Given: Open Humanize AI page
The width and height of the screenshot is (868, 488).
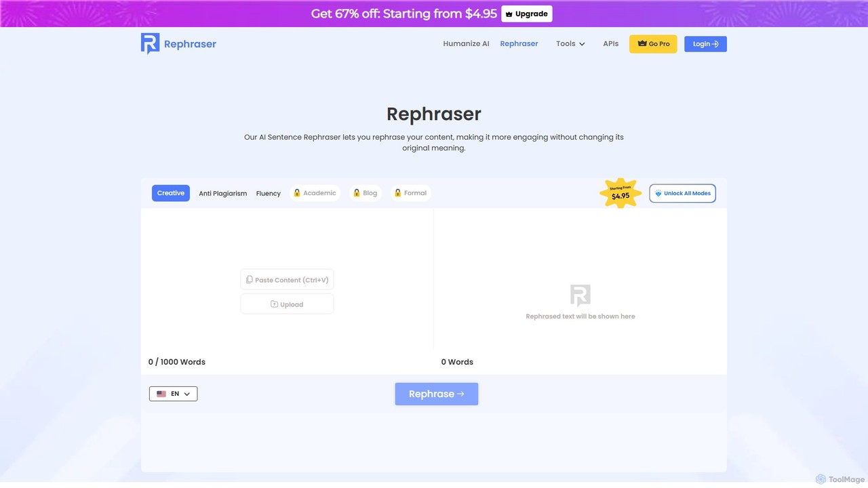Looking at the screenshot, I should pos(466,44).
